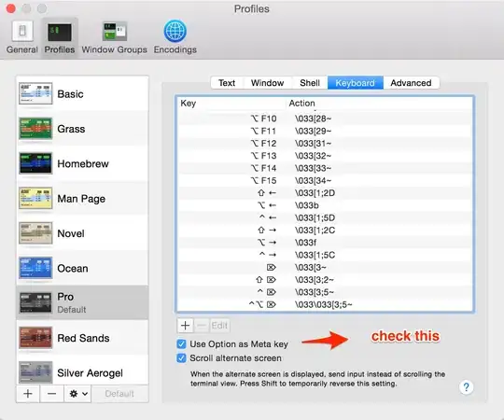Image resolution: width=504 pixels, height=420 pixels.
Task: Switch to the Text tab
Action: click(227, 83)
